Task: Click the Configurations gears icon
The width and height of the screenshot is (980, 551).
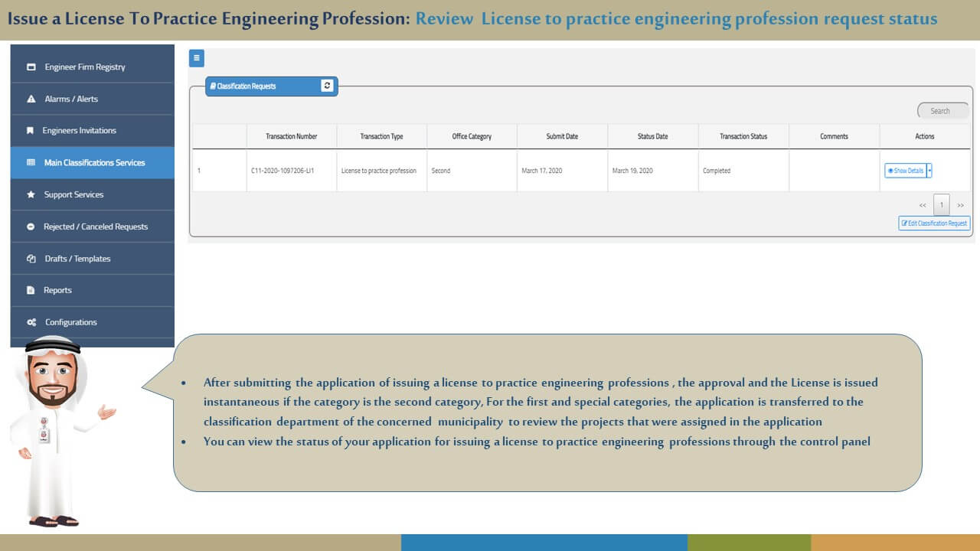Action: tap(31, 322)
